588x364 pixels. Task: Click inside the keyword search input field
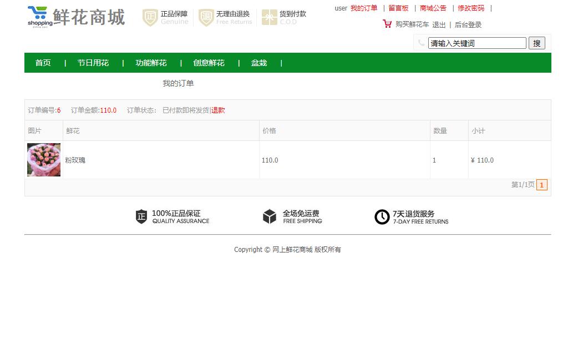[477, 43]
